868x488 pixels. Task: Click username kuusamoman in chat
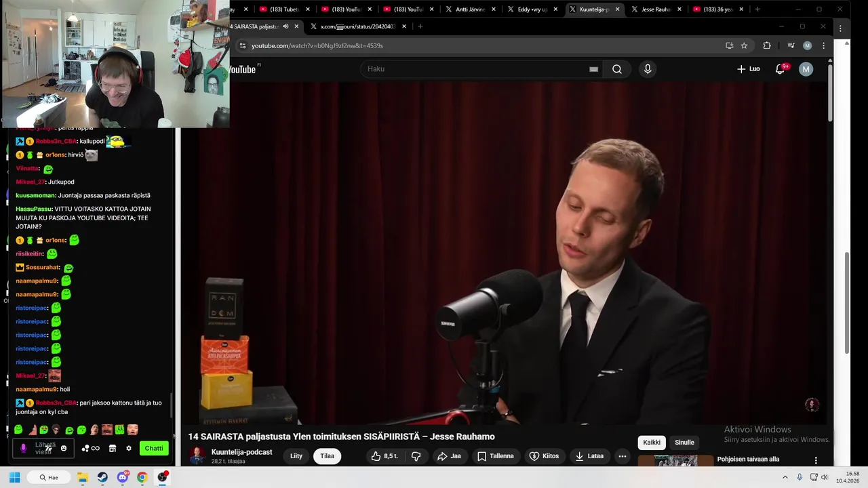[x=36, y=195]
